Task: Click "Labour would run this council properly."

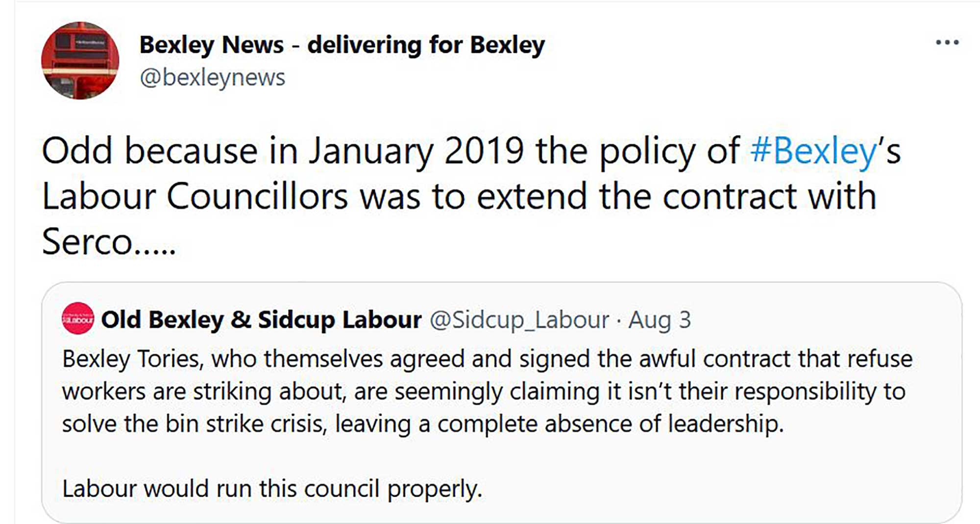Action: click(272, 488)
